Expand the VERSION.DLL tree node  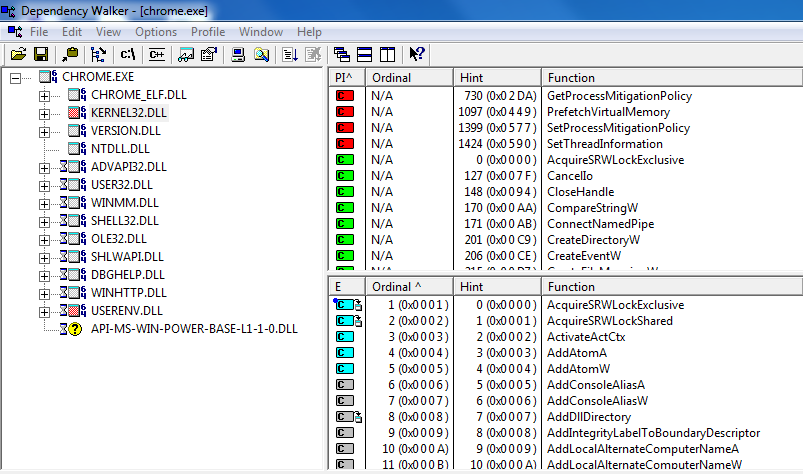tap(45, 132)
